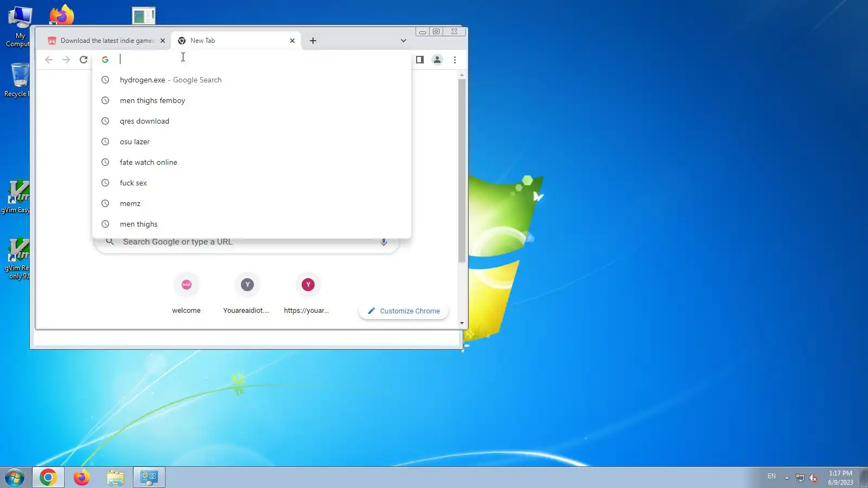
Task: Open the Chrome profile avatar menu
Action: coord(437,60)
